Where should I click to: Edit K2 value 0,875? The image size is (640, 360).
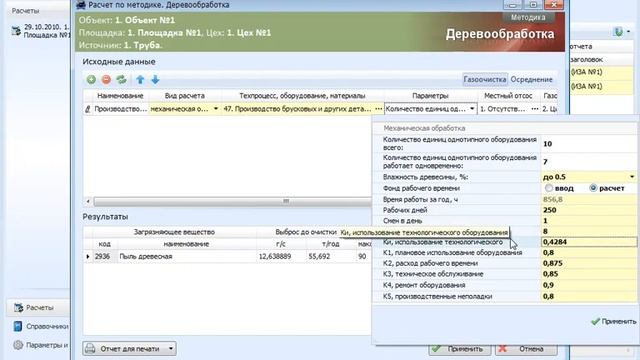coord(589,263)
